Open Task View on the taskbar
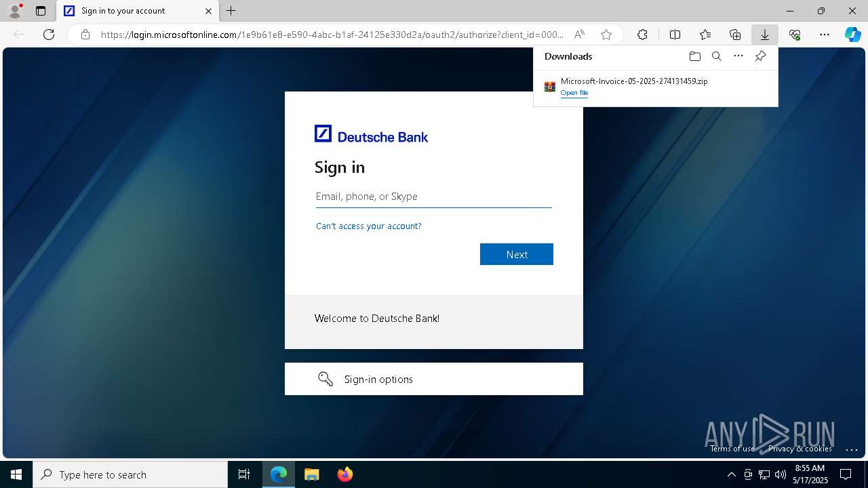868x488 pixels. (x=244, y=474)
